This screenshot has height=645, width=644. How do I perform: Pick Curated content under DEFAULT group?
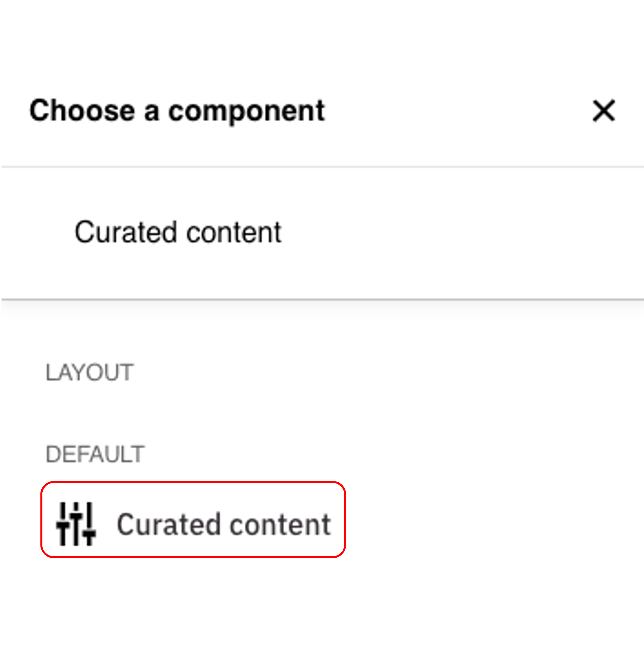[223, 524]
